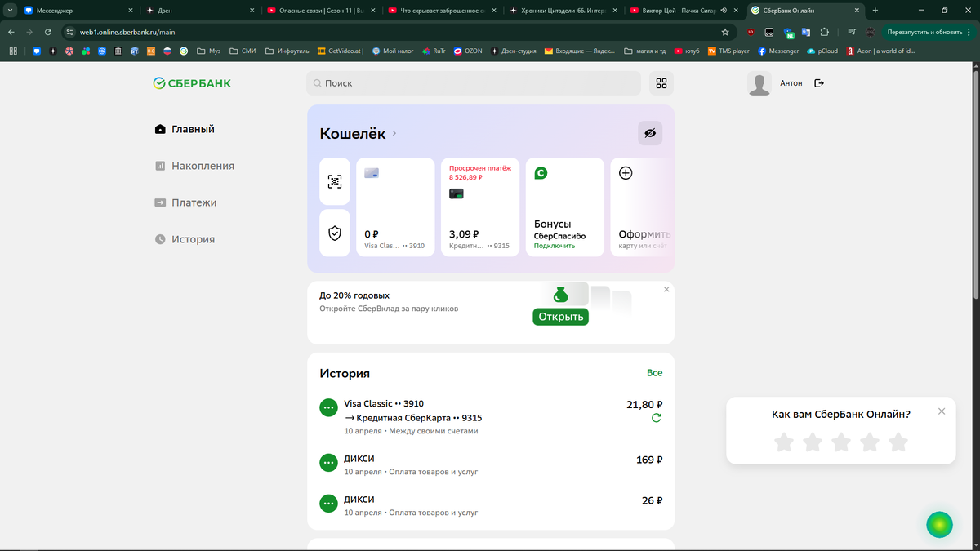This screenshot has height=551, width=980.
Task: Switch to the Хроники Цитадели-66 tab
Action: pyautogui.click(x=563, y=11)
